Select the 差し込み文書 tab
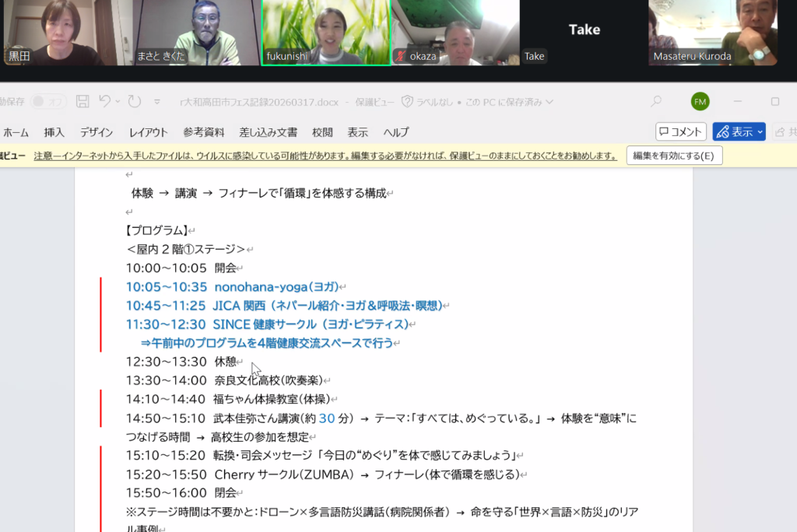 point(268,132)
